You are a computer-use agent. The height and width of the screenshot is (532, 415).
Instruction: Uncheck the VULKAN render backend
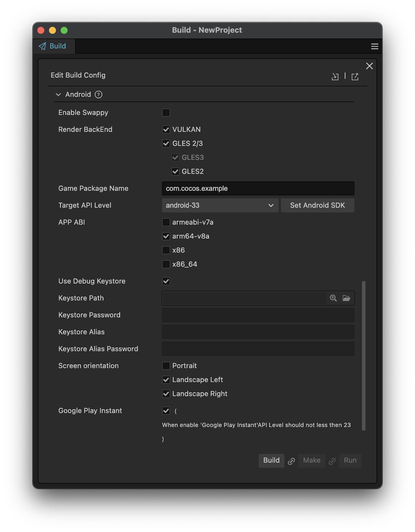pyautogui.click(x=166, y=129)
